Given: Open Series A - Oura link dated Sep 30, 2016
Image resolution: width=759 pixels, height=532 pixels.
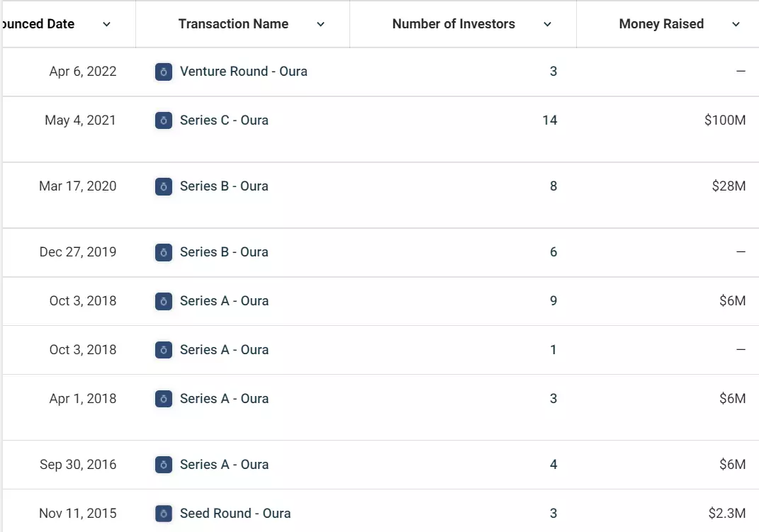Looking at the screenshot, I should click(x=224, y=465).
